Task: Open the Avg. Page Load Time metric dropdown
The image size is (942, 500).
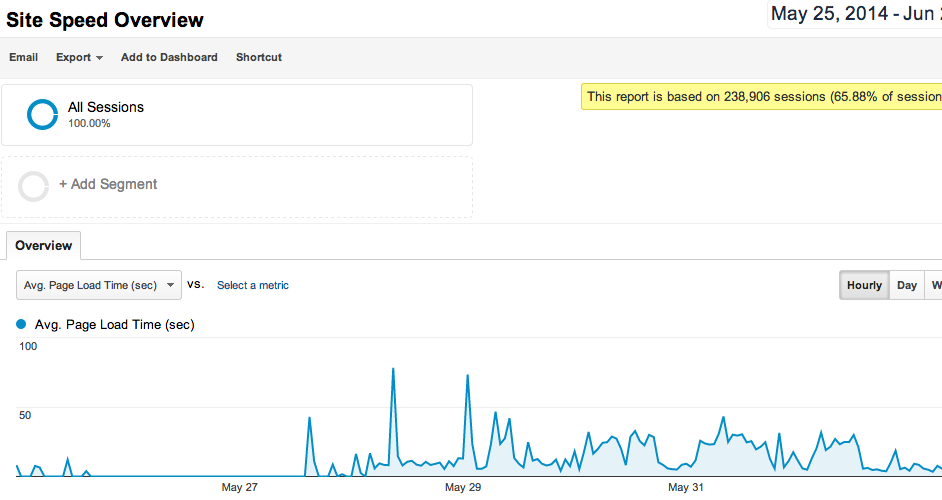Action: click(x=99, y=285)
